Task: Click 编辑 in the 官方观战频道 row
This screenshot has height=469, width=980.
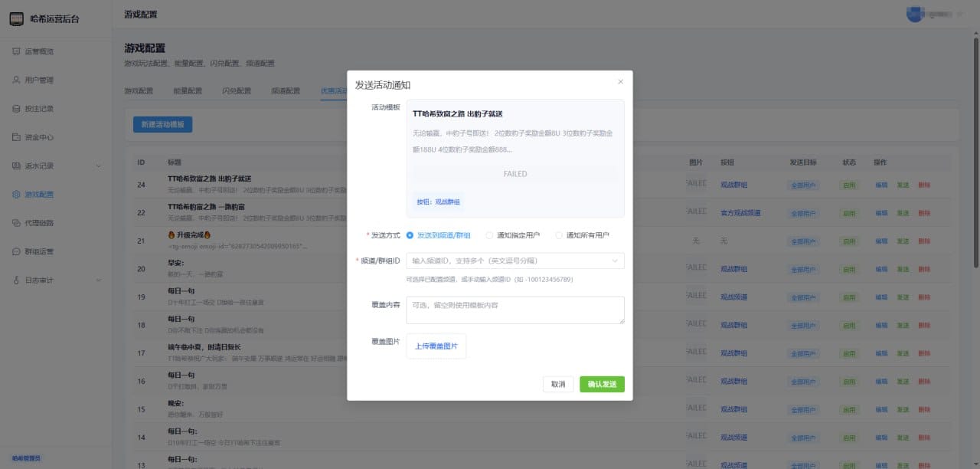Action: pyautogui.click(x=882, y=213)
